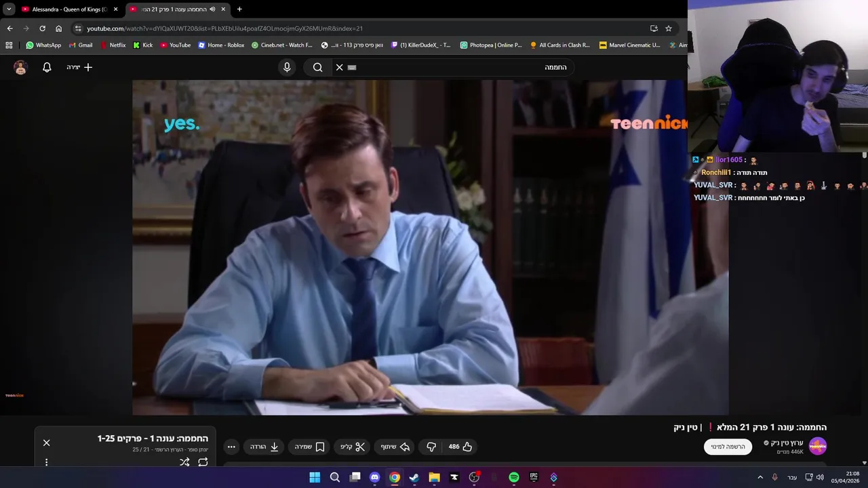Screen dimensions: 868x488
Task: Open the Chrome apps grid shortcut
Action: [9, 45]
